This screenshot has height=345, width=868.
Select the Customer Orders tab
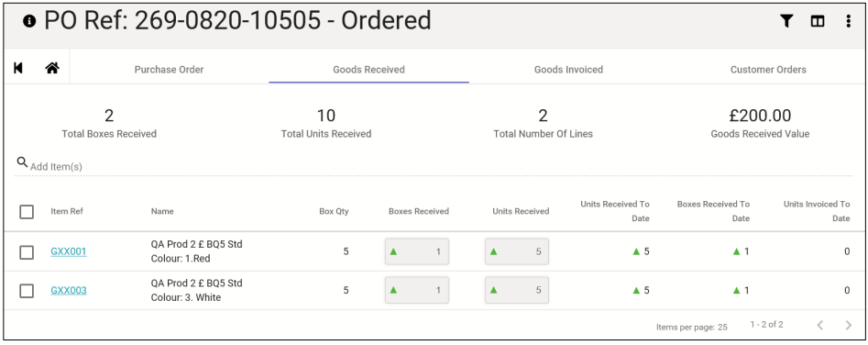coord(768,70)
